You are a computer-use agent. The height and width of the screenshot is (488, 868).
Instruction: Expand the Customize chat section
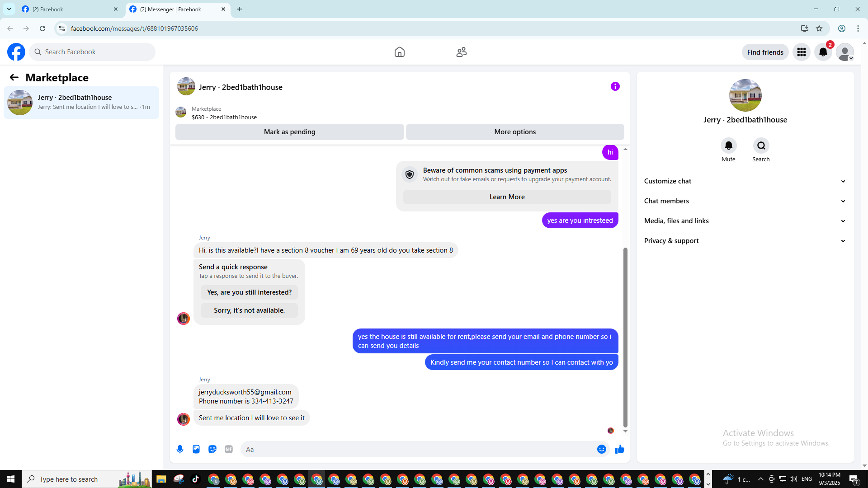click(745, 181)
